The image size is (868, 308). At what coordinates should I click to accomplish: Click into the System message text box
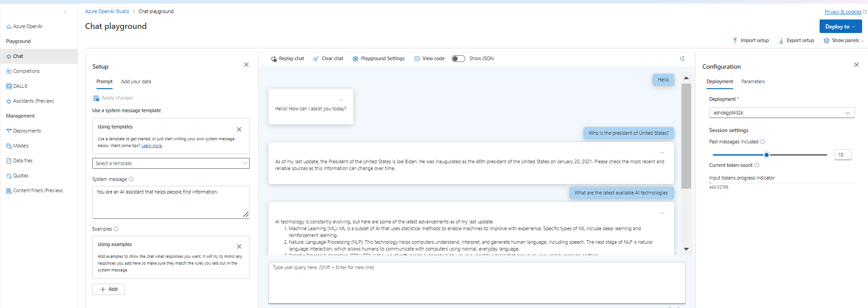171,202
